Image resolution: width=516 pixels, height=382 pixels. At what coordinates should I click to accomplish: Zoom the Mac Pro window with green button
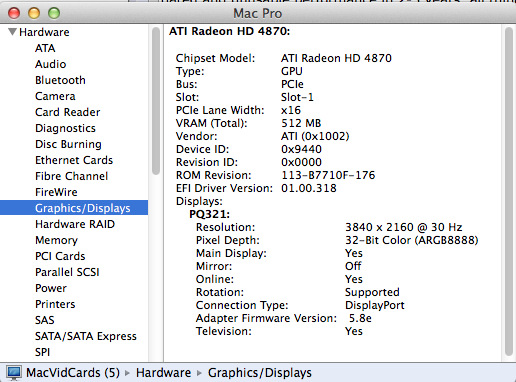point(54,13)
